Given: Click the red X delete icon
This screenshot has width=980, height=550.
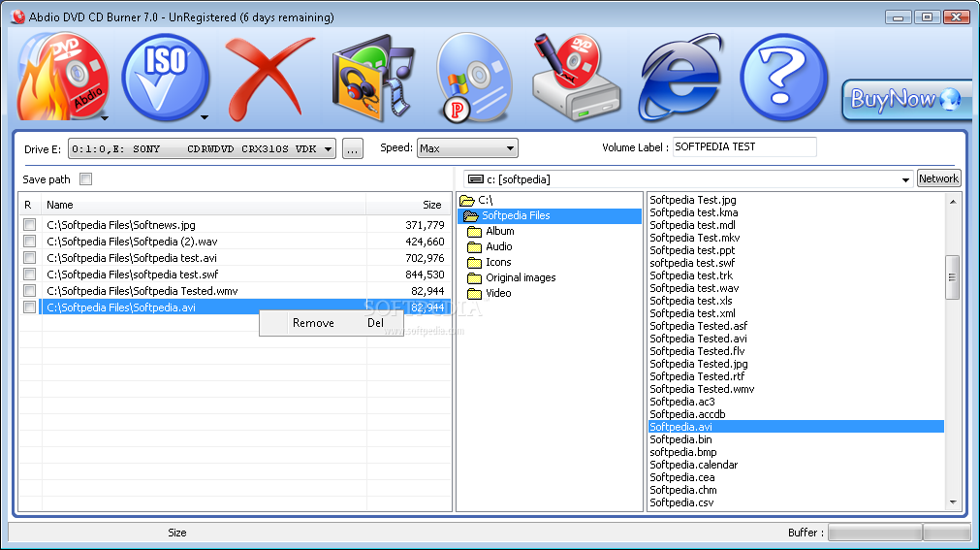Looking at the screenshot, I should point(269,77).
